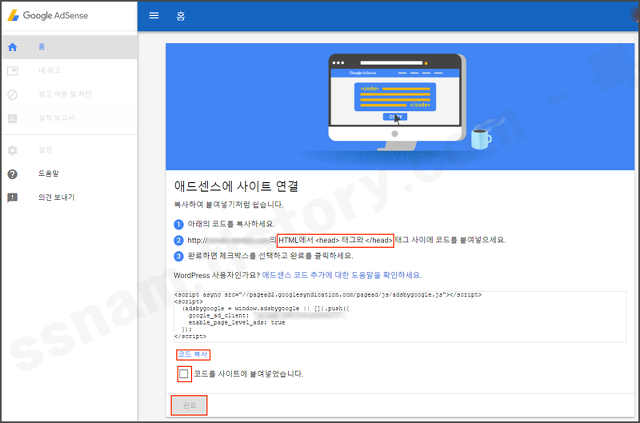The height and width of the screenshot is (423, 640).
Task: Click the 광고 허용 및 차단 block icon
Action: (x=13, y=95)
